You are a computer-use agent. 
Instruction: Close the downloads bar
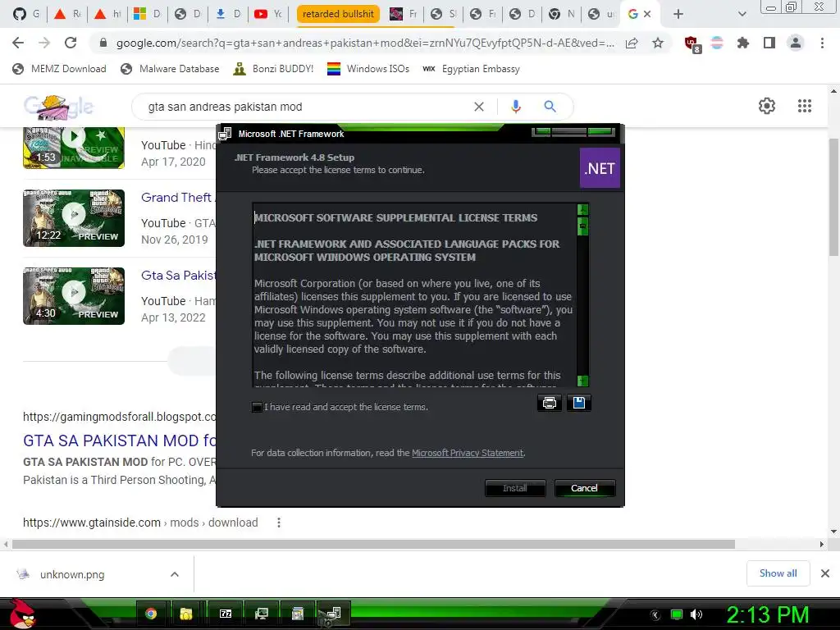click(825, 573)
